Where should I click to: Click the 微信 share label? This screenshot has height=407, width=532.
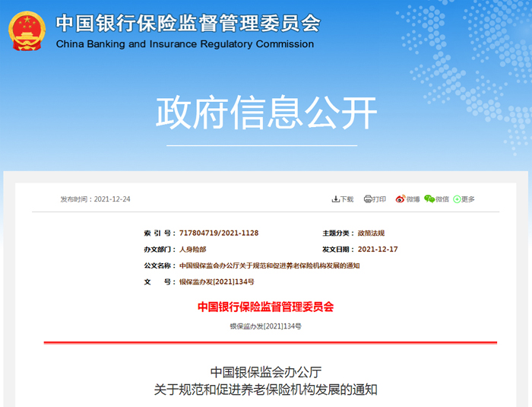tap(442, 199)
